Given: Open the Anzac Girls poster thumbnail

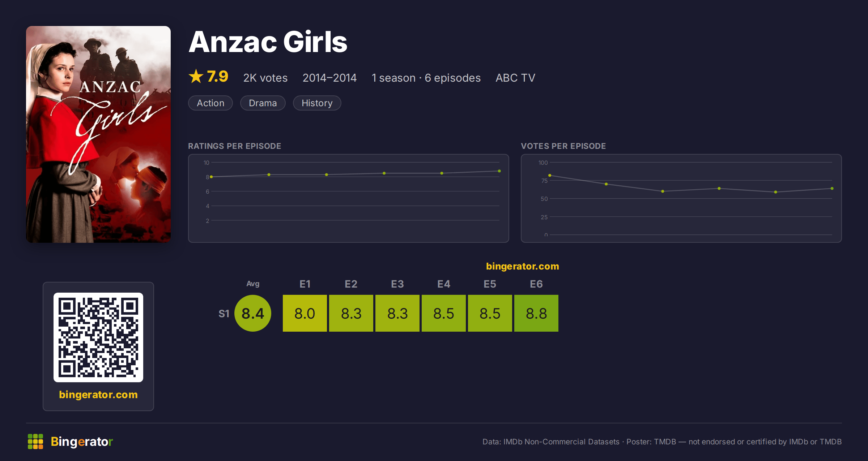Looking at the screenshot, I should pos(98,134).
